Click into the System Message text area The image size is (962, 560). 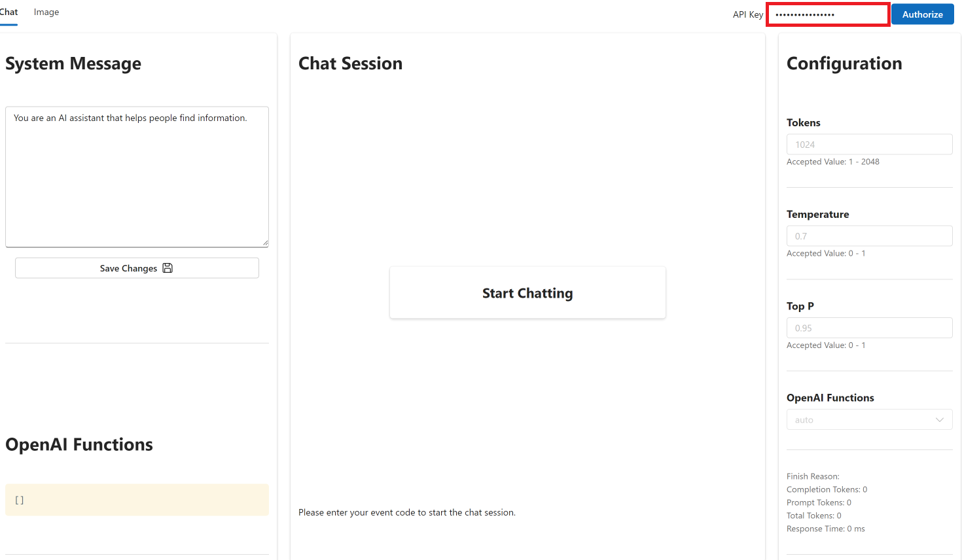point(137,177)
